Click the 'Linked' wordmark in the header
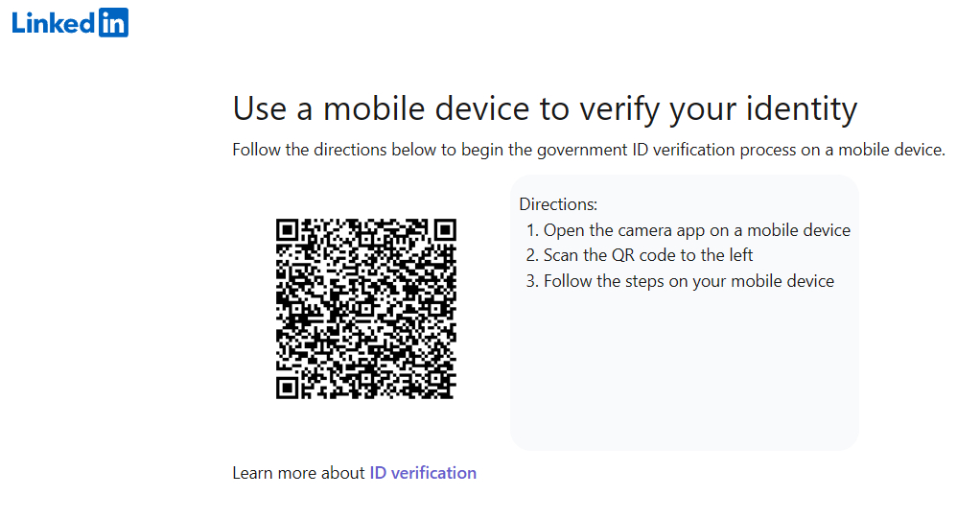 55,23
